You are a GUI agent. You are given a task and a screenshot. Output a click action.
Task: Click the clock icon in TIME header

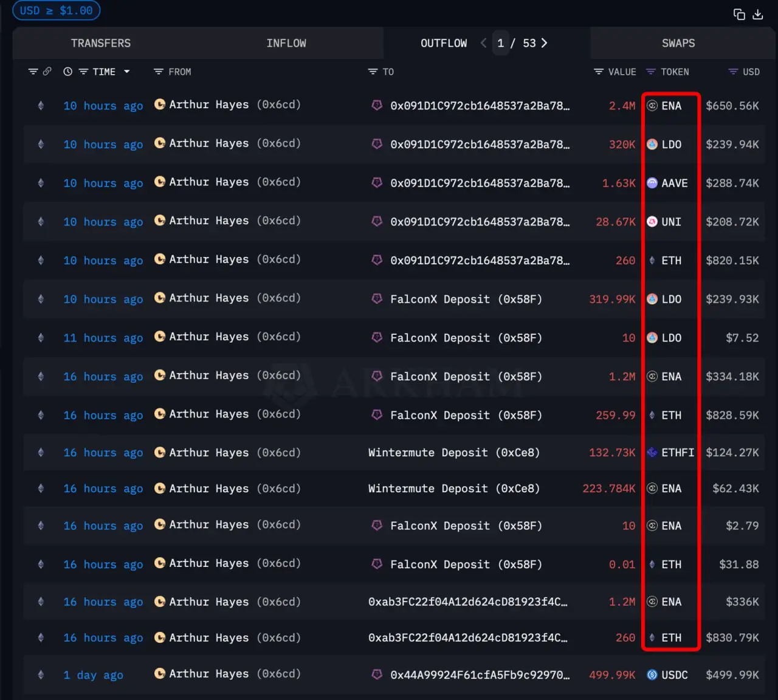pos(68,72)
